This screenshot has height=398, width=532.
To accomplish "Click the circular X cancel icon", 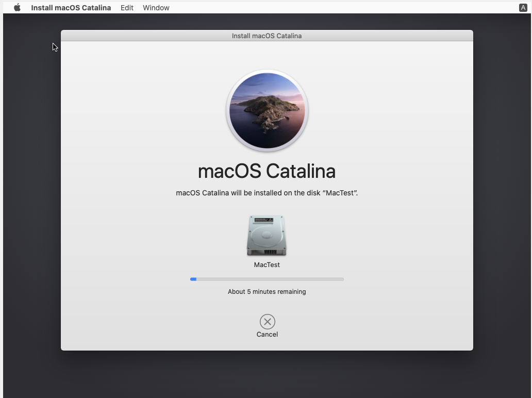I will tap(267, 322).
